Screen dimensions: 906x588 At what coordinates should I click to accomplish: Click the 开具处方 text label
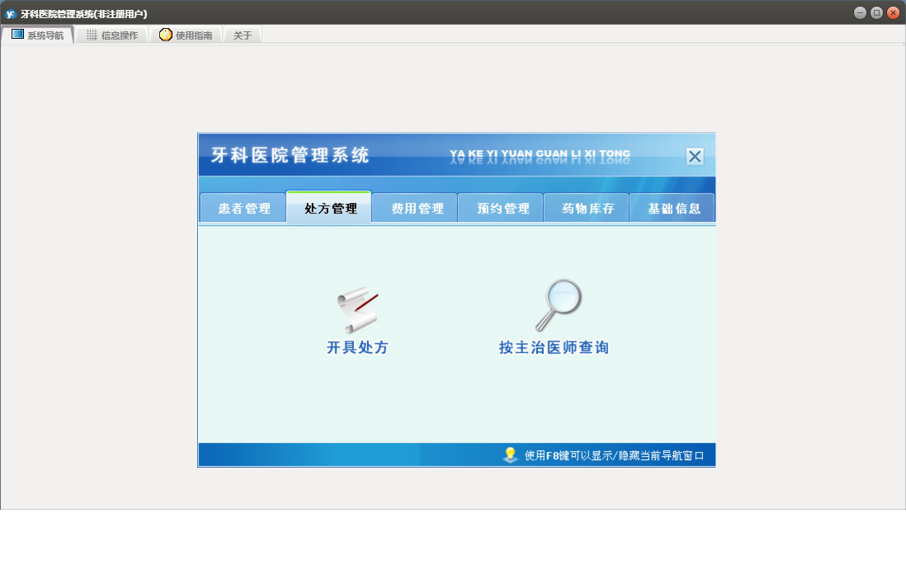357,348
